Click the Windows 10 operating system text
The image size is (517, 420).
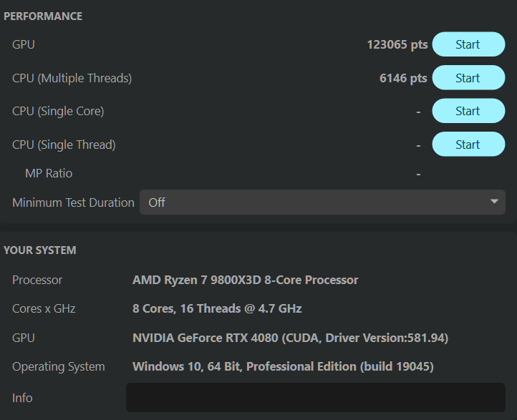click(282, 366)
